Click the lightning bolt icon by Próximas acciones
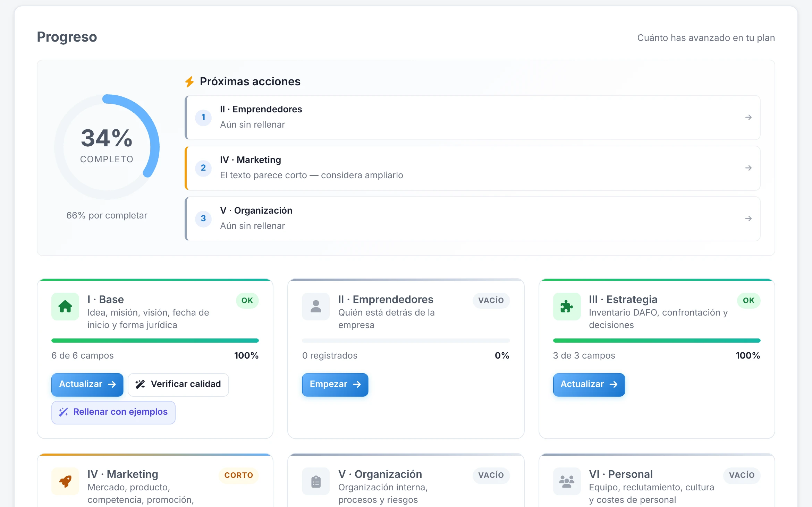Image resolution: width=812 pixels, height=507 pixels. 189,82
